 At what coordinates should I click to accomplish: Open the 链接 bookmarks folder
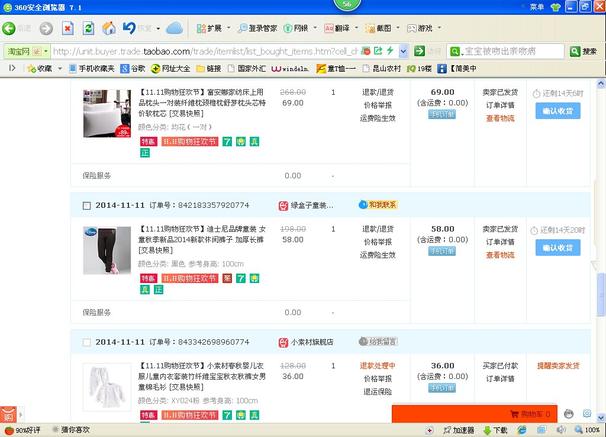pos(209,69)
